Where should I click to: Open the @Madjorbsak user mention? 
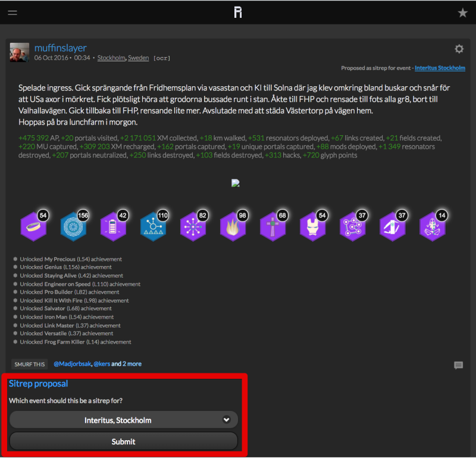[72, 364]
